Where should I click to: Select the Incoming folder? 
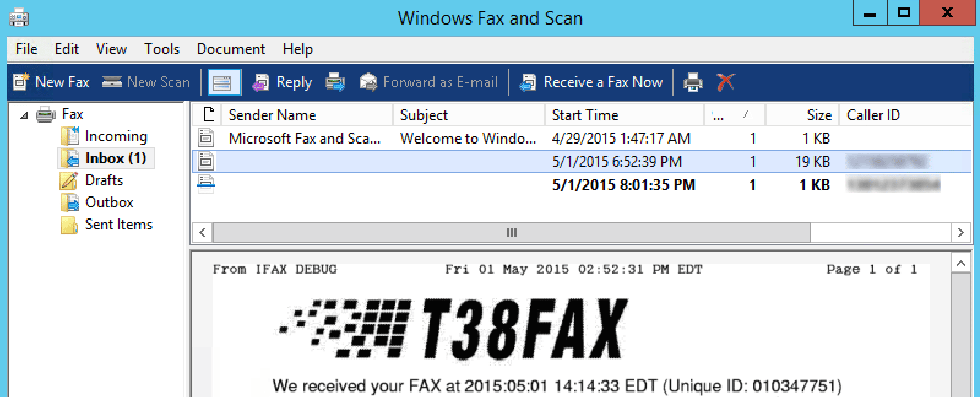click(104, 136)
